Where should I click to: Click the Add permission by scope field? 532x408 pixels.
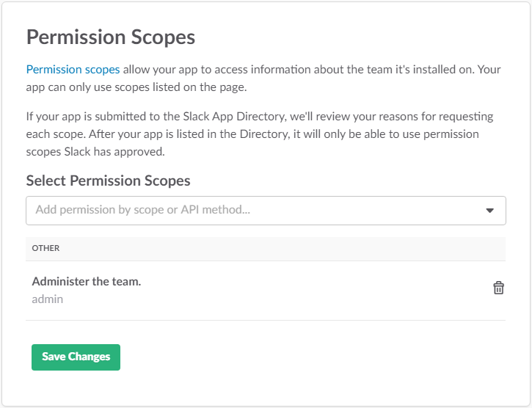pos(249,211)
